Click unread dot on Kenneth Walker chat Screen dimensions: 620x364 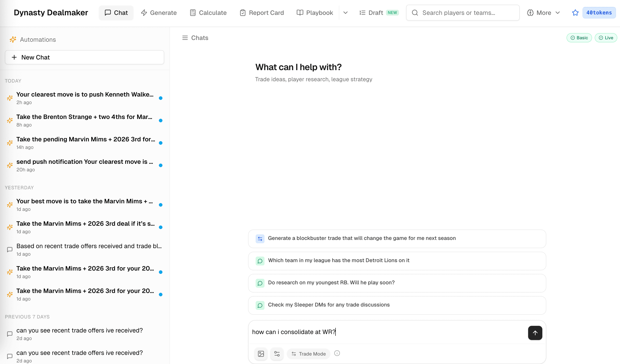(x=161, y=98)
